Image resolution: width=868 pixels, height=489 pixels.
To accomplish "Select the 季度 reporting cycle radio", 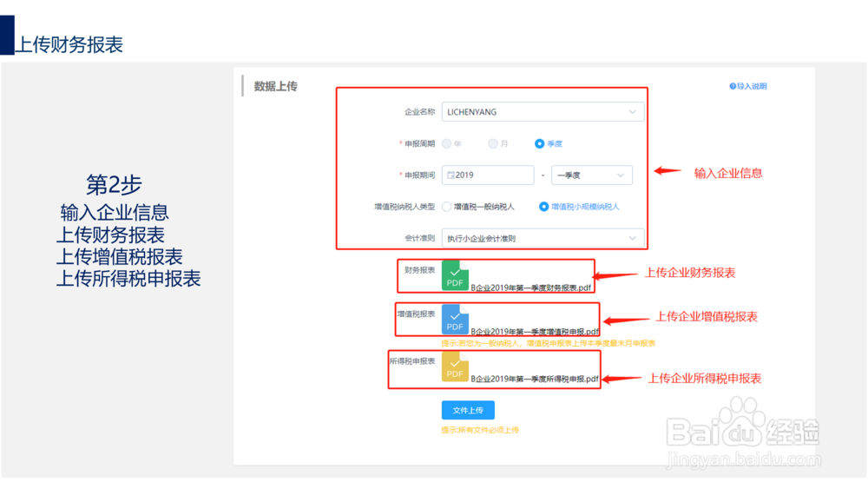I will (539, 143).
